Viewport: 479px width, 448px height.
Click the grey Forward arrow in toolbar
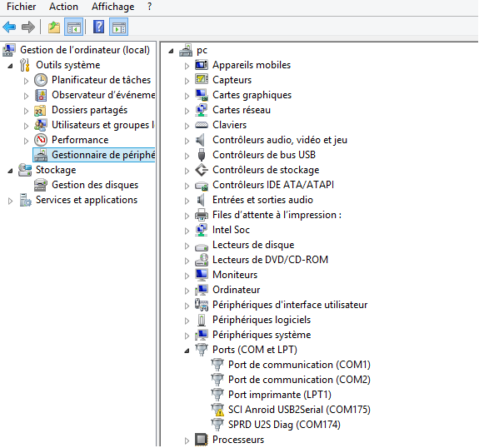tap(28, 27)
